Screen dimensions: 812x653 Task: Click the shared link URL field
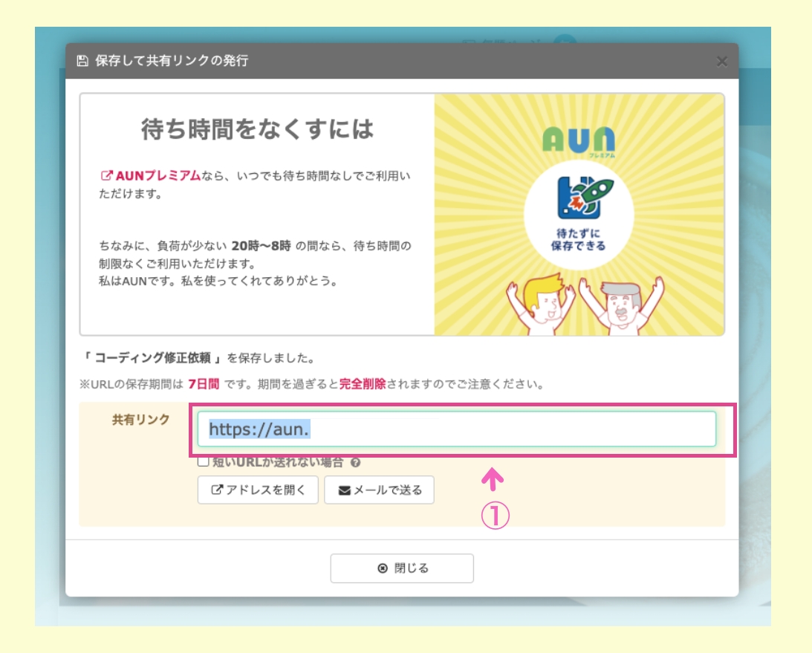[x=456, y=429]
